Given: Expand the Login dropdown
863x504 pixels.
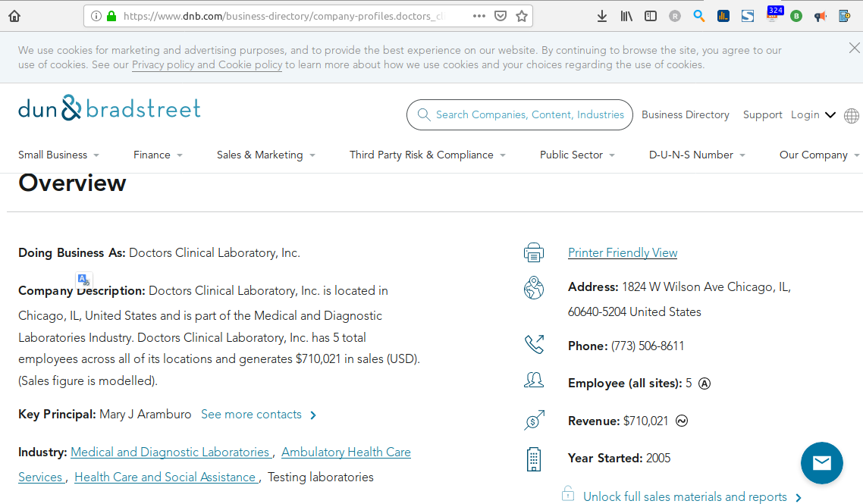Looking at the screenshot, I should (x=814, y=114).
